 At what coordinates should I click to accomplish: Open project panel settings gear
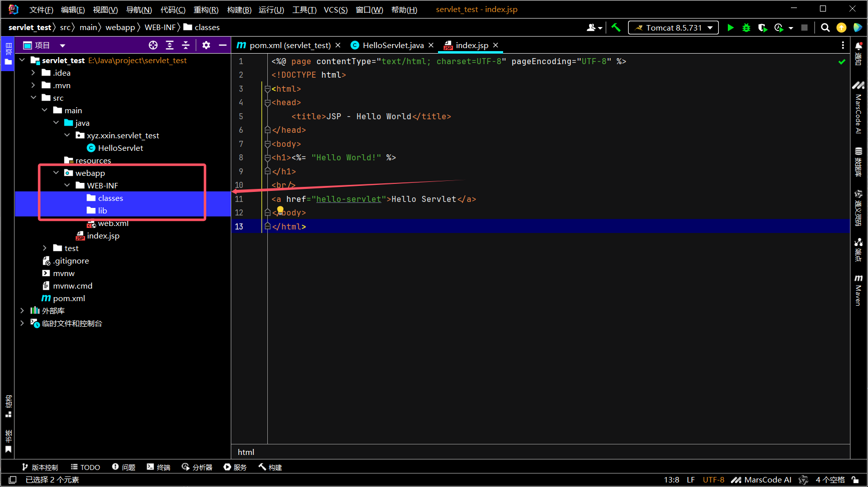point(206,45)
